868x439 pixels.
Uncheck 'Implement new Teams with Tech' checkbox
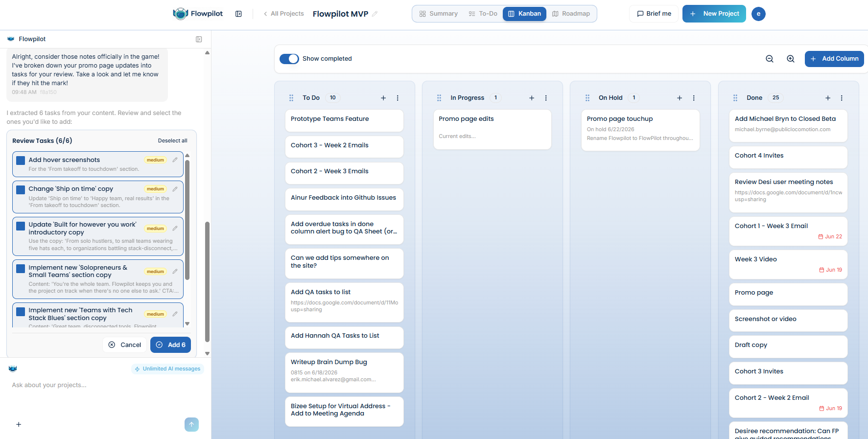point(21,311)
